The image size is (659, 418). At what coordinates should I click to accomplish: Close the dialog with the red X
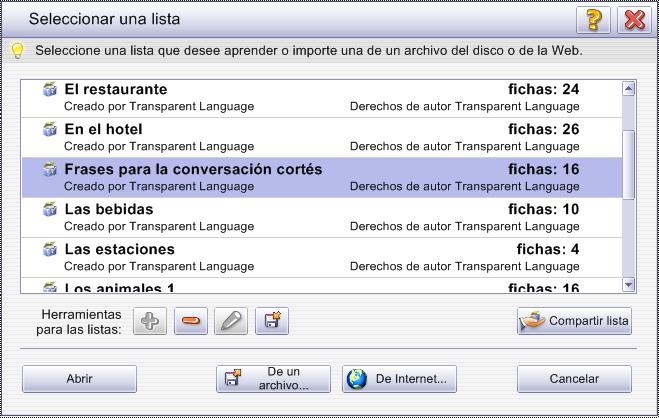pos(634,19)
